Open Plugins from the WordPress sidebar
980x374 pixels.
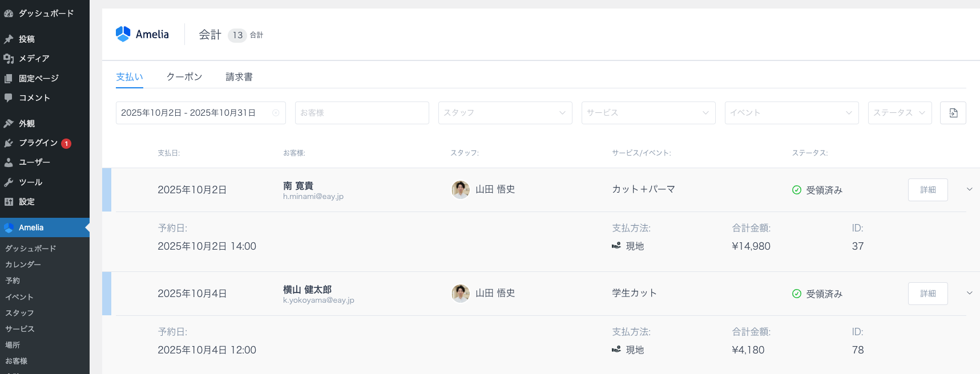pos(38,143)
